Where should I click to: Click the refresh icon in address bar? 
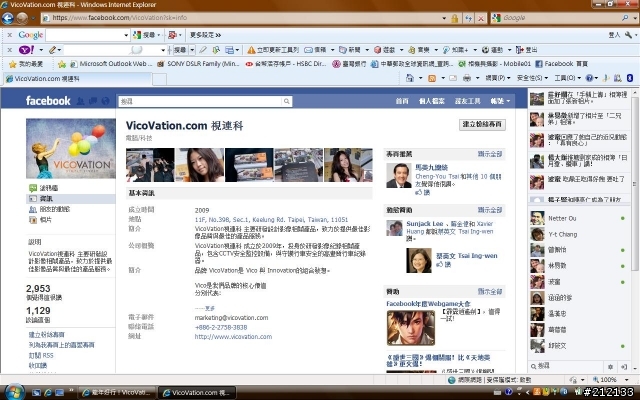click(469, 18)
